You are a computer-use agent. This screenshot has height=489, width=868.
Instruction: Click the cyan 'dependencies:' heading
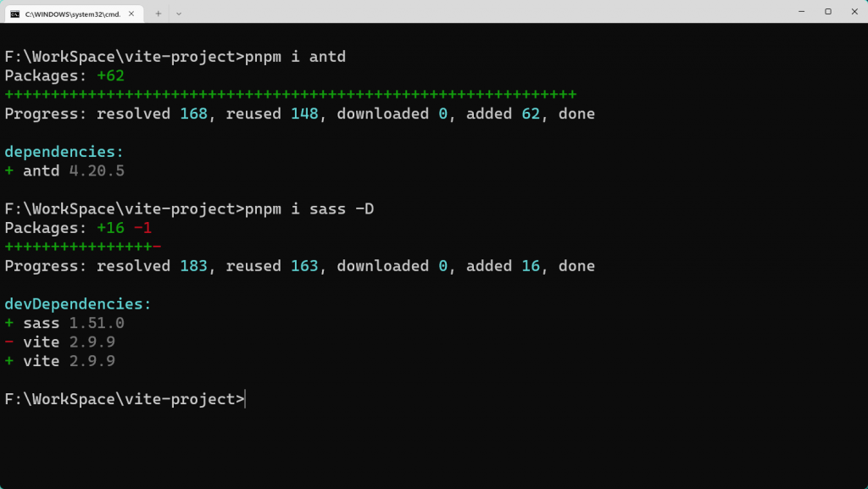pos(64,152)
